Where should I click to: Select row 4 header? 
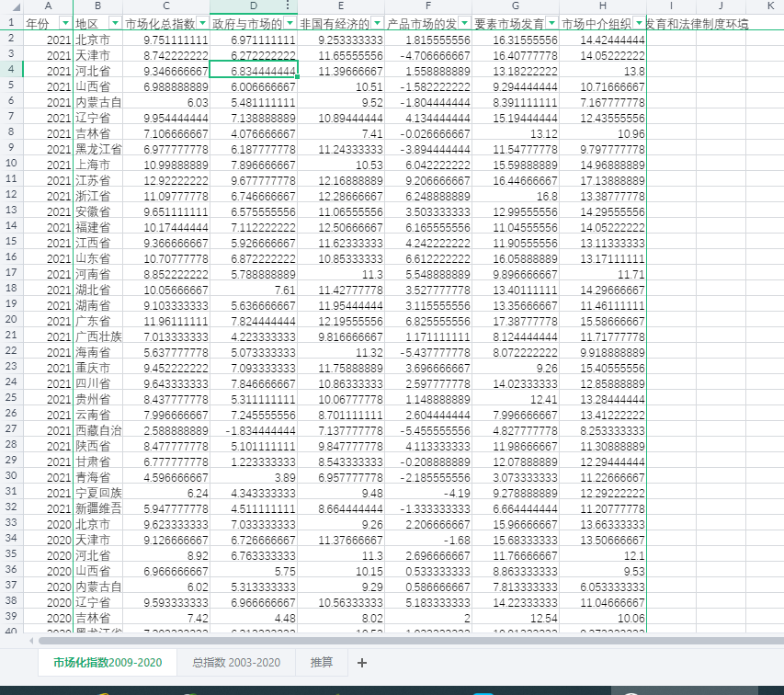(10, 70)
